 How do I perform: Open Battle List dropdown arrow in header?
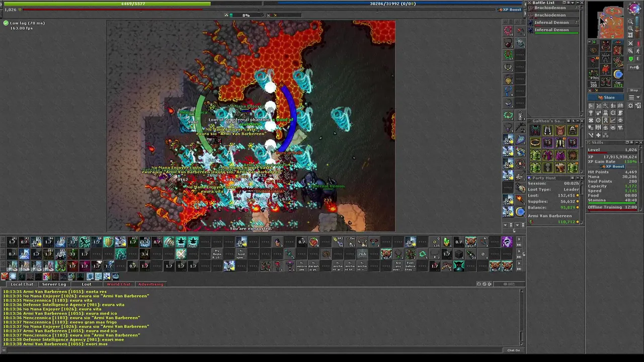pyautogui.click(x=573, y=3)
